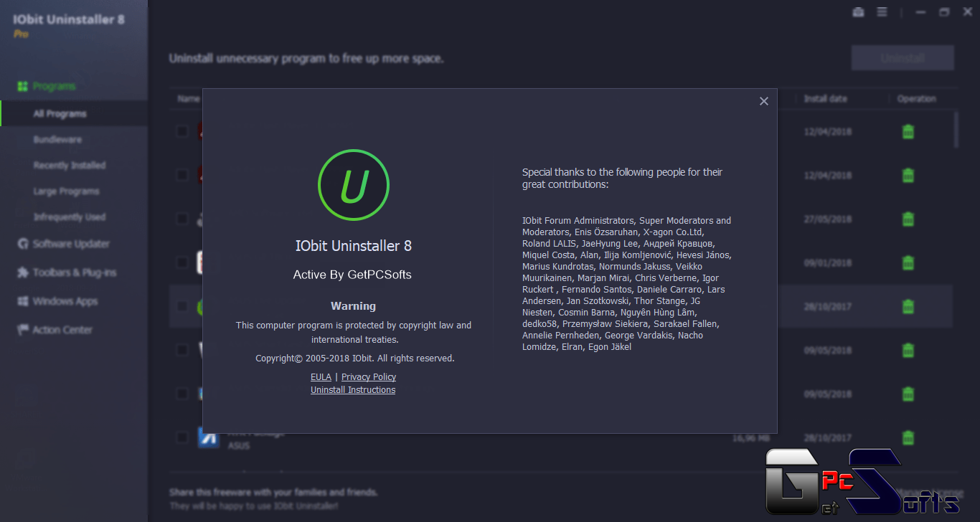This screenshot has height=522, width=980.
Task: Click trash icon for row dated 27/05/2018
Action: click(x=908, y=219)
